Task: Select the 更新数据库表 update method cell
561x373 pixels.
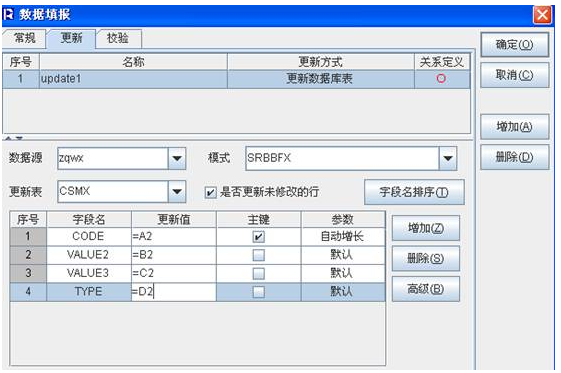Action: (321, 79)
